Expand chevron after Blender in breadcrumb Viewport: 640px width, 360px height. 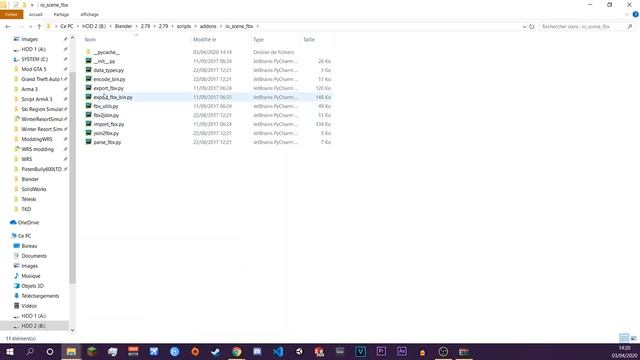pos(136,27)
